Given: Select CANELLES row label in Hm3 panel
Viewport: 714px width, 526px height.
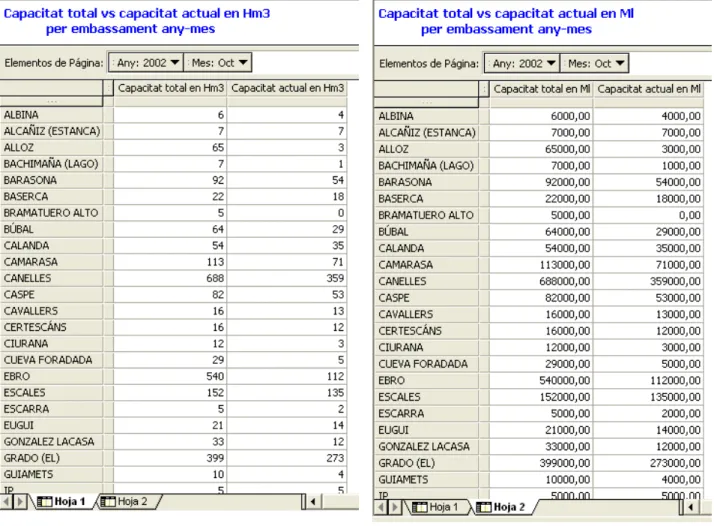Looking at the screenshot, I should (51, 278).
